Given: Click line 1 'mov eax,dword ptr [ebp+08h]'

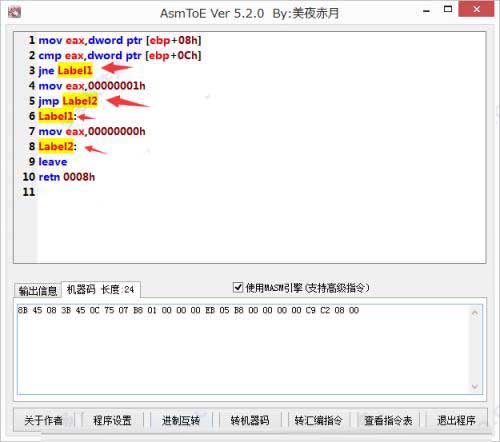Looking at the screenshot, I should 120,40.
